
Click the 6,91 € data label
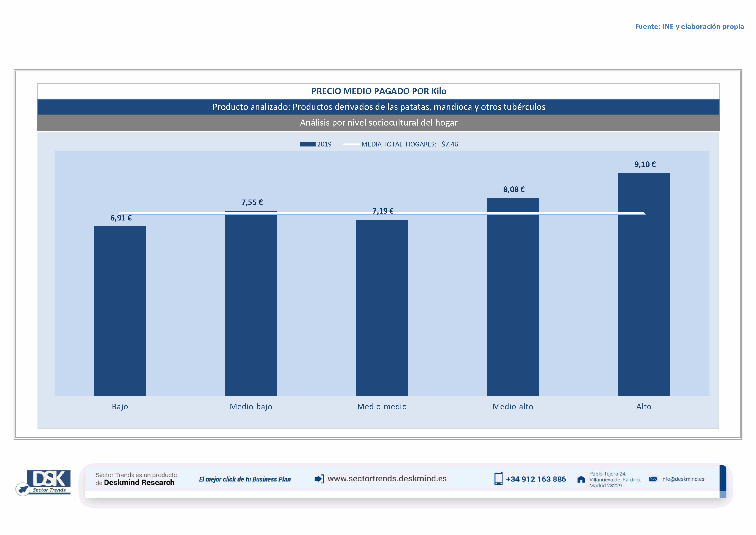(121, 218)
